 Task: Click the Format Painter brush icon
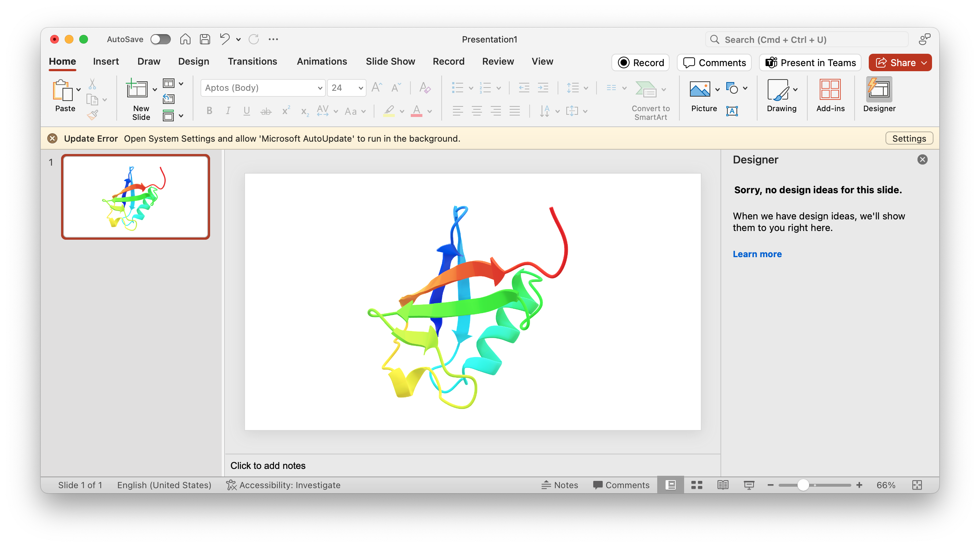tap(92, 115)
